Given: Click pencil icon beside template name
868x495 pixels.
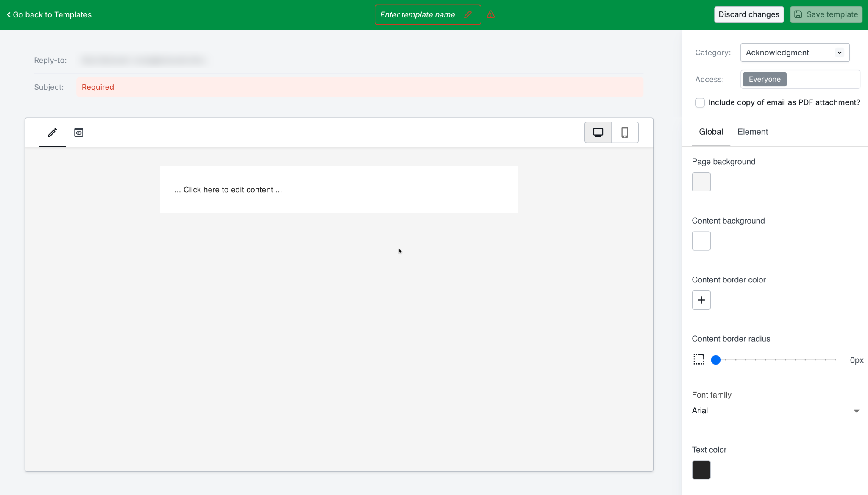Looking at the screenshot, I should click(468, 14).
